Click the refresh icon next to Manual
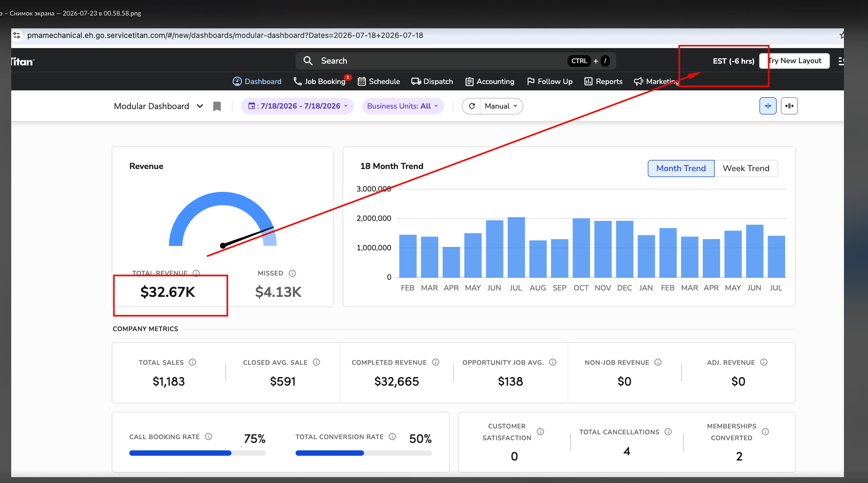868x483 pixels. (471, 106)
